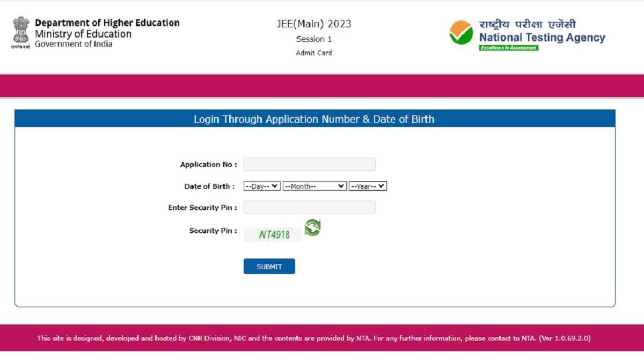Click the 'Admit Card' header text
The height and width of the screenshot is (362, 644).
click(313, 53)
